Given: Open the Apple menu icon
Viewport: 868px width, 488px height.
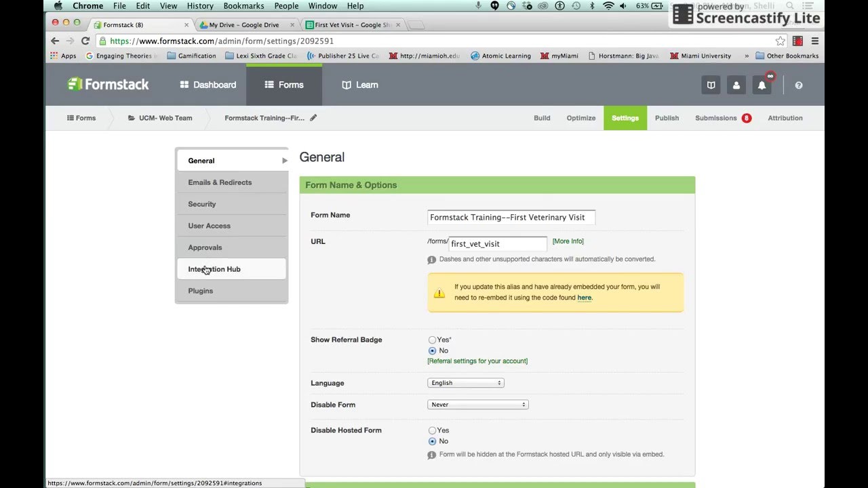Looking at the screenshot, I should tap(58, 5).
